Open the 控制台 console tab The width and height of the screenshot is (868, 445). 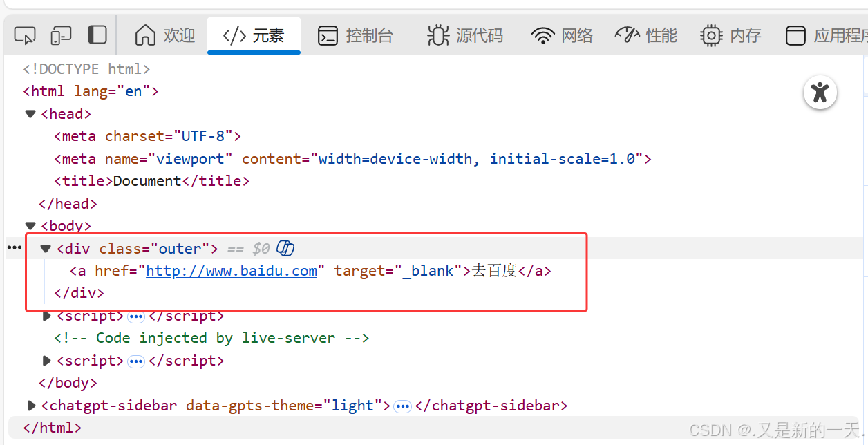[x=355, y=35]
